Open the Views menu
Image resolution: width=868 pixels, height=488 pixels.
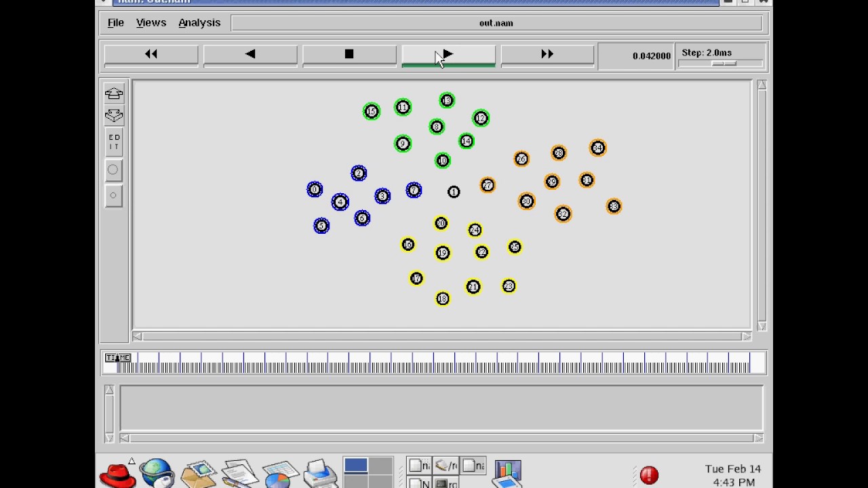click(151, 22)
